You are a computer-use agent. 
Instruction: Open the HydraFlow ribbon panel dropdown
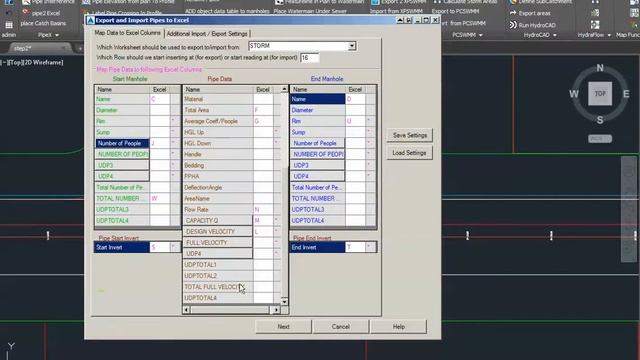(x=609, y=35)
